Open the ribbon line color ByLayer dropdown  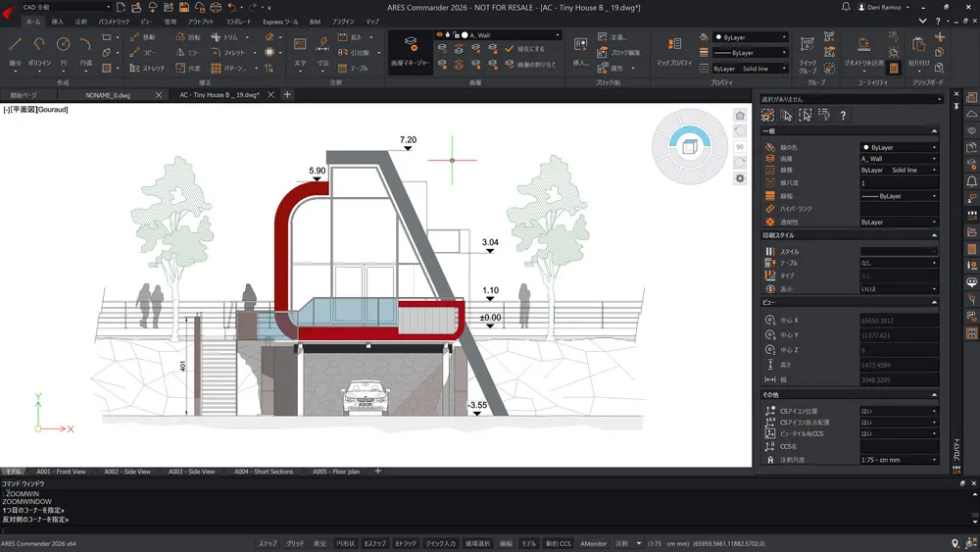click(750, 37)
